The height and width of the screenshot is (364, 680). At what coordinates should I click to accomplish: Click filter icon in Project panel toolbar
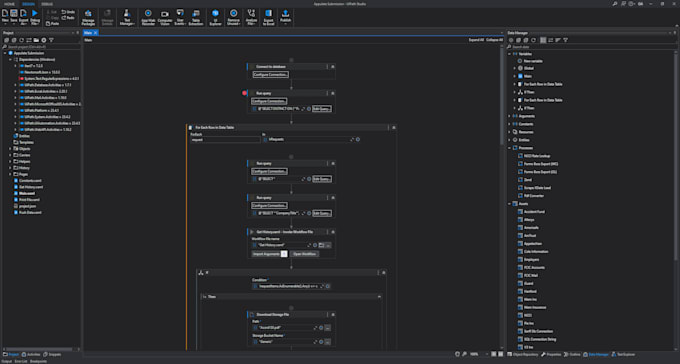tap(51, 40)
